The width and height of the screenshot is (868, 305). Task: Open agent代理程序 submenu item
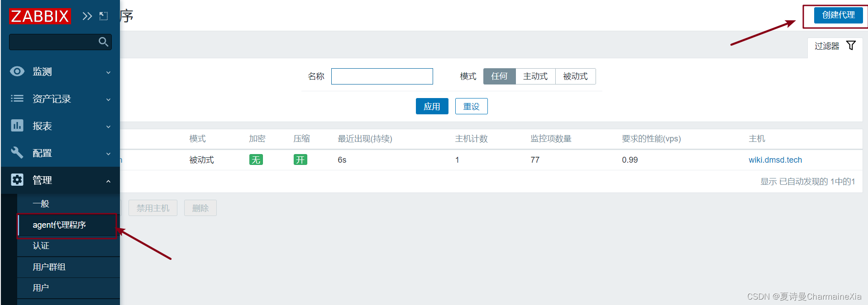click(x=67, y=225)
